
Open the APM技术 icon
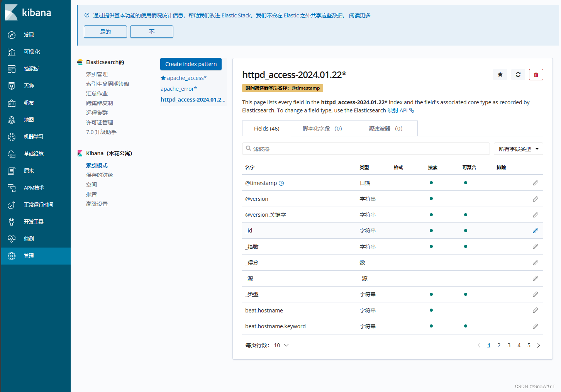12,188
